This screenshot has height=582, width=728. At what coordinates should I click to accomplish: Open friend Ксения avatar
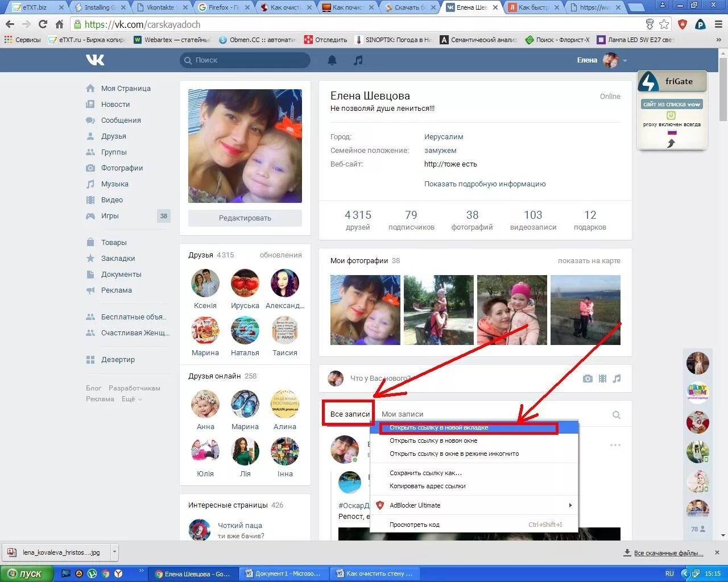pos(205,283)
